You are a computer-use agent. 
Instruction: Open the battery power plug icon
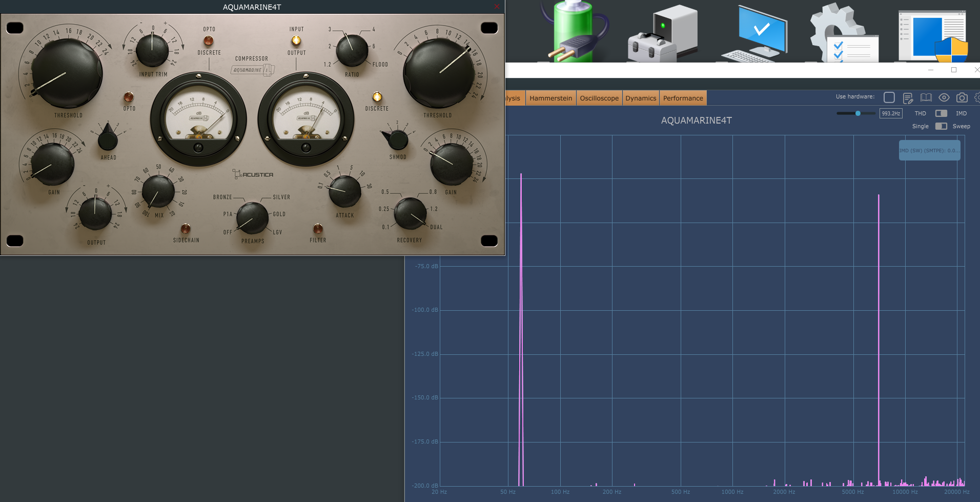(x=574, y=31)
